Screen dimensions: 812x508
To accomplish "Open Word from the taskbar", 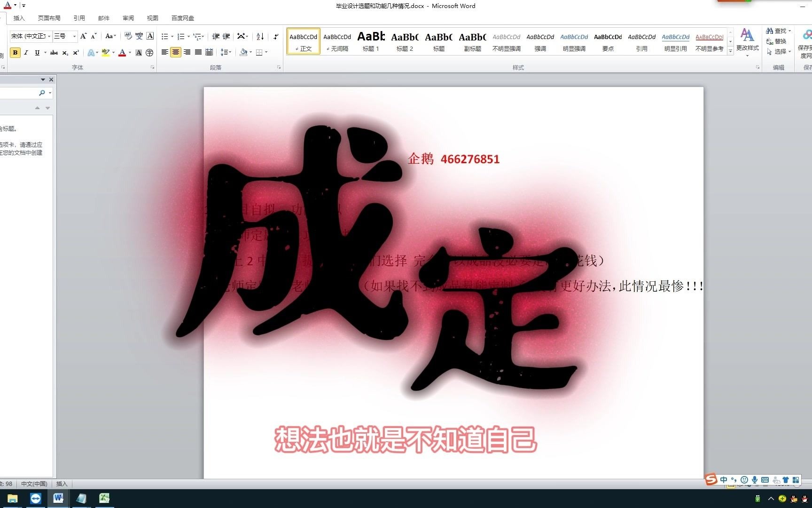I will 58,498.
